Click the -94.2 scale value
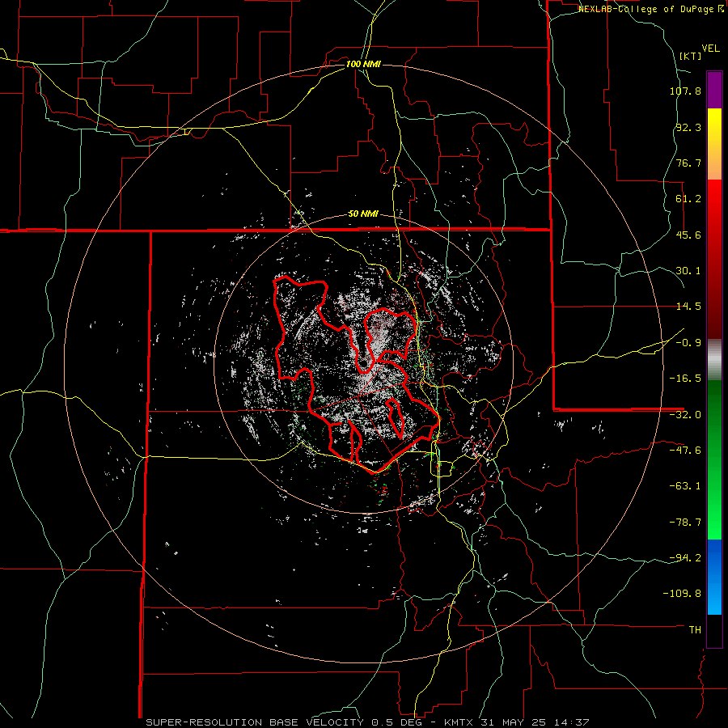 click(x=685, y=557)
